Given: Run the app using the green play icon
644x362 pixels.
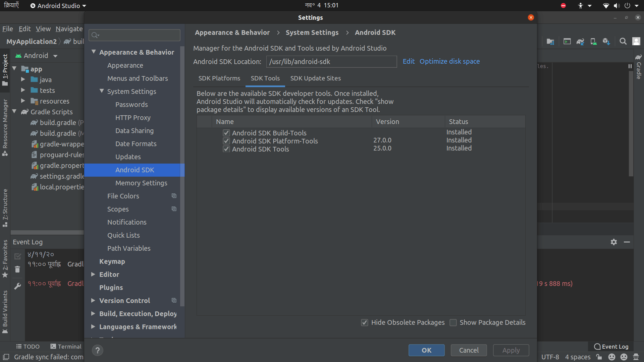Looking at the screenshot, I should [x=568, y=42].
